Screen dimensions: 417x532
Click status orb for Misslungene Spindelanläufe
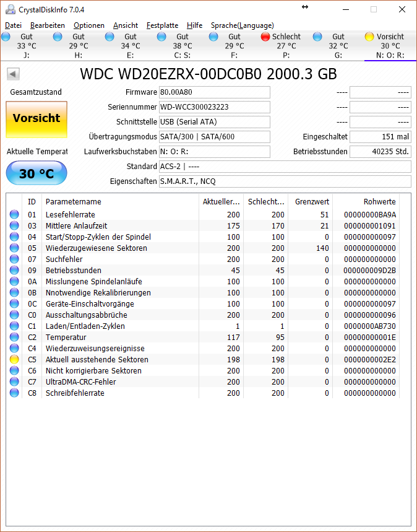[x=14, y=282]
